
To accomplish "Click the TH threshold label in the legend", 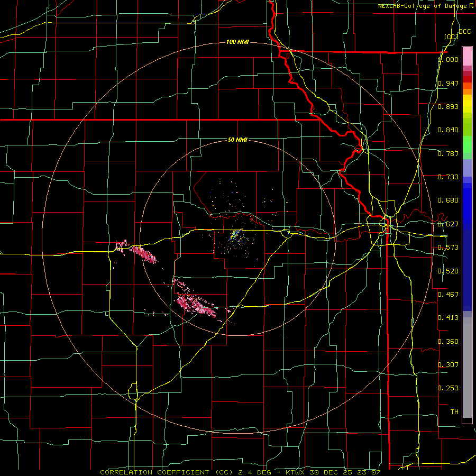I will coord(454,412).
